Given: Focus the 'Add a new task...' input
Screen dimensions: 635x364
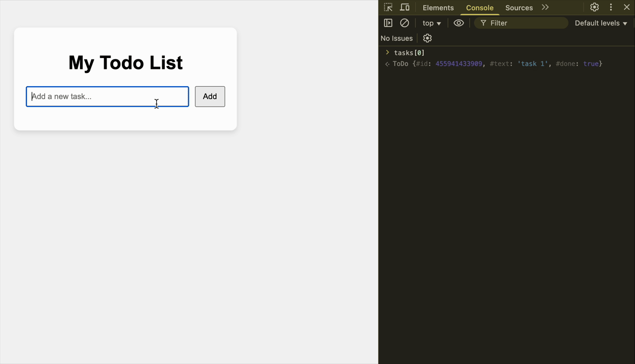Looking at the screenshot, I should tap(107, 97).
